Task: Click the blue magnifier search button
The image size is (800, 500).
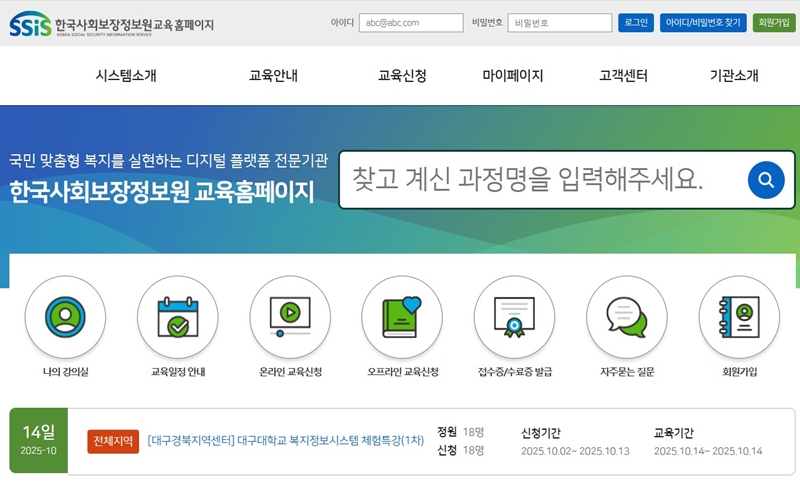Action: (x=766, y=180)
